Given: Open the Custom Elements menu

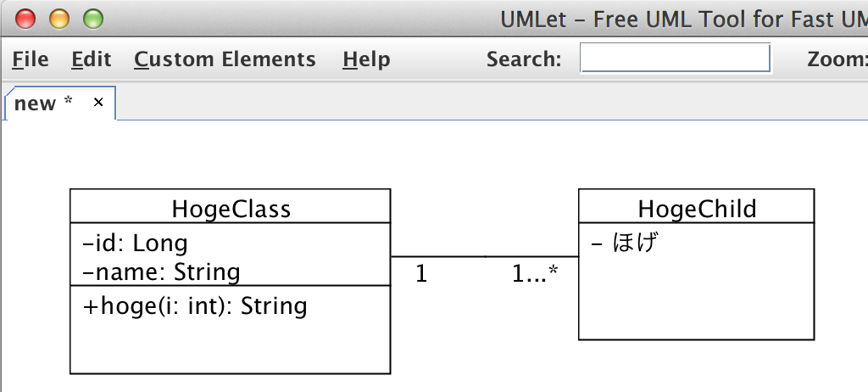Looking at the screenshot, I should tap(225, 59).
